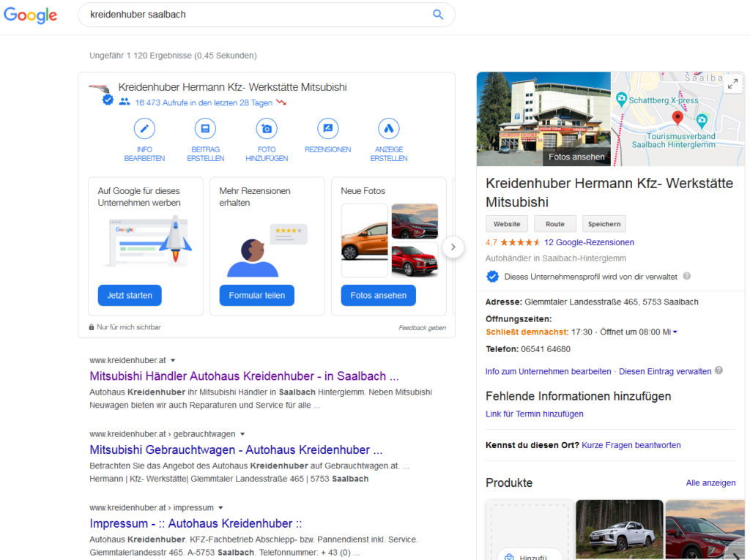Open Impressum Autohaus Kreidenhuber result
The height and width of the screenshot is (560, 750).
pyautogui.click(x=196, y=523)
